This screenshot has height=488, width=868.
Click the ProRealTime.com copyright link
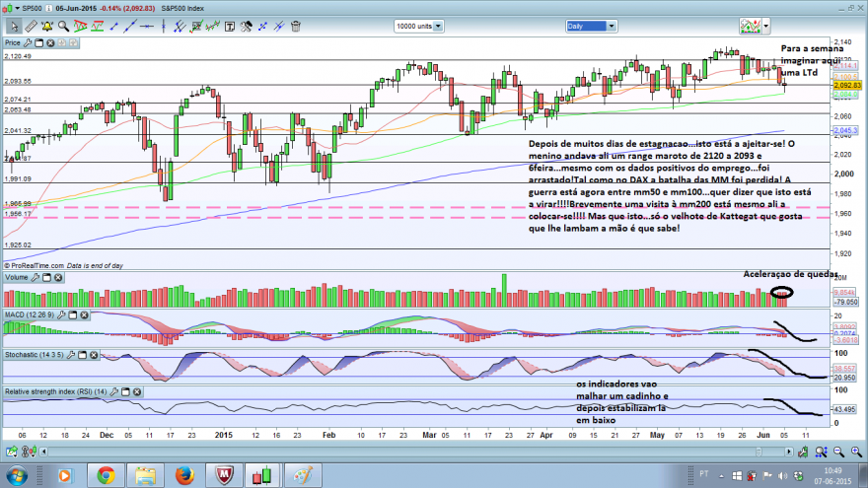[x=34, y=265]
